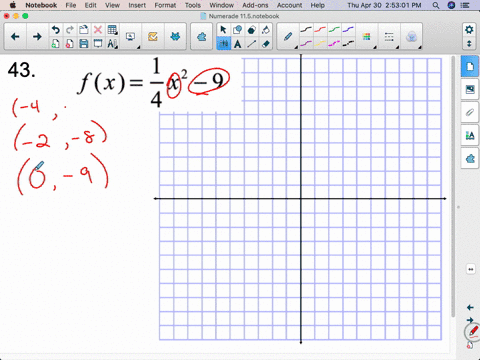Image resolution: width=480 pixels, height=360 pixels.
Task: Go to the previous page with the back arrow
Action: (x=15, y=37)
